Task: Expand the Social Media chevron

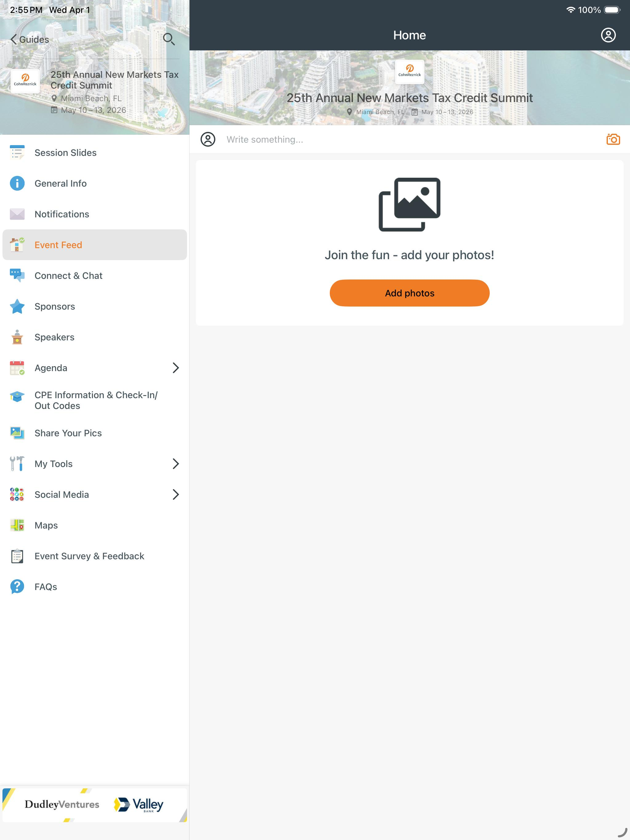Action: pos(176,494)
